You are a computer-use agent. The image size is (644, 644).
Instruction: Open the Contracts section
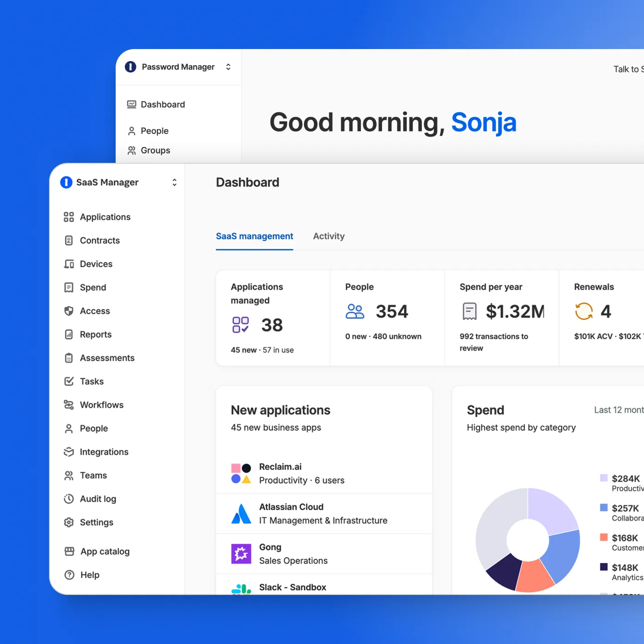[x=99, y=240]
